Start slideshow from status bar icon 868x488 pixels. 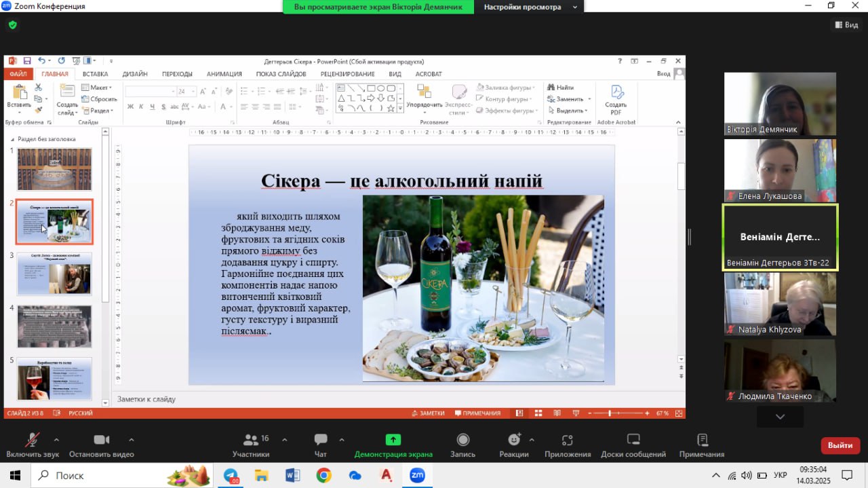(576, 413)
